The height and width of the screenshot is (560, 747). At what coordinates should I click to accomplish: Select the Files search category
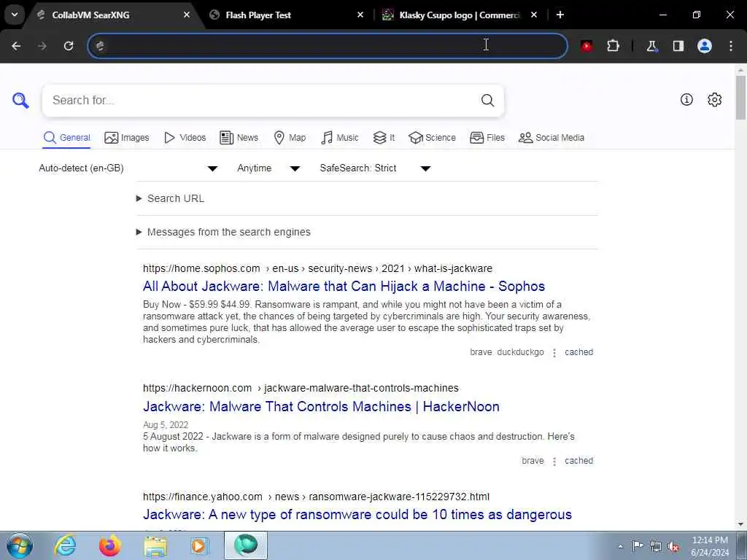[487, 138]
